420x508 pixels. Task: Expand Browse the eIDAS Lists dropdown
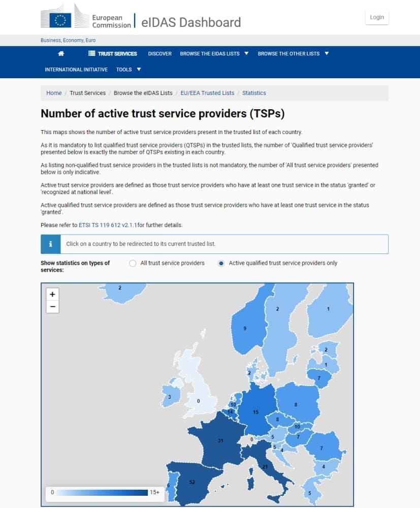coord(214,53)
